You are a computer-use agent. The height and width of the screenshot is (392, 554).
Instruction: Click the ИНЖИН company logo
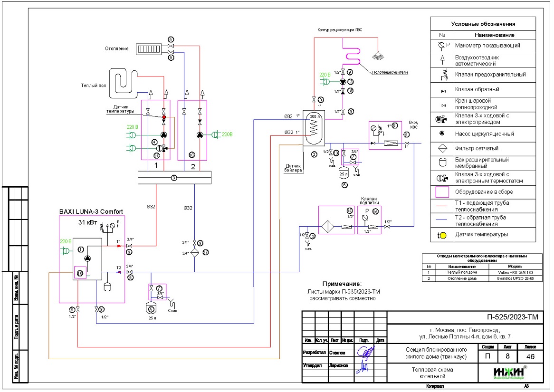click(508, 372)
